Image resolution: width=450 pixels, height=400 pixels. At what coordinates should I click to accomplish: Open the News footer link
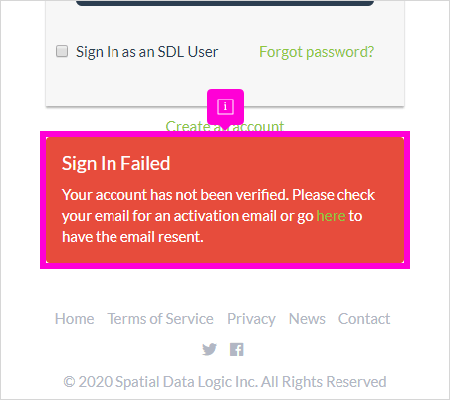click(x=307, y=319)
